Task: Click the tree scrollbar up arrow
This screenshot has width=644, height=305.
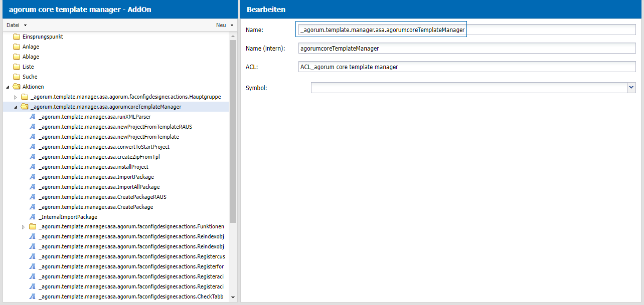Action: pyautogui.click(x=233, y=37)
